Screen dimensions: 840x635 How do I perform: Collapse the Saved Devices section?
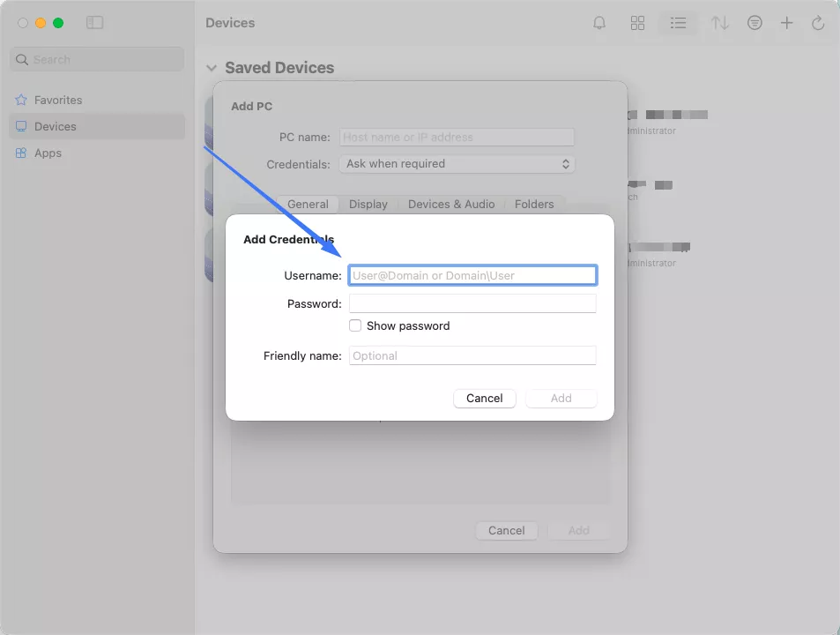[x=212, y=68]
